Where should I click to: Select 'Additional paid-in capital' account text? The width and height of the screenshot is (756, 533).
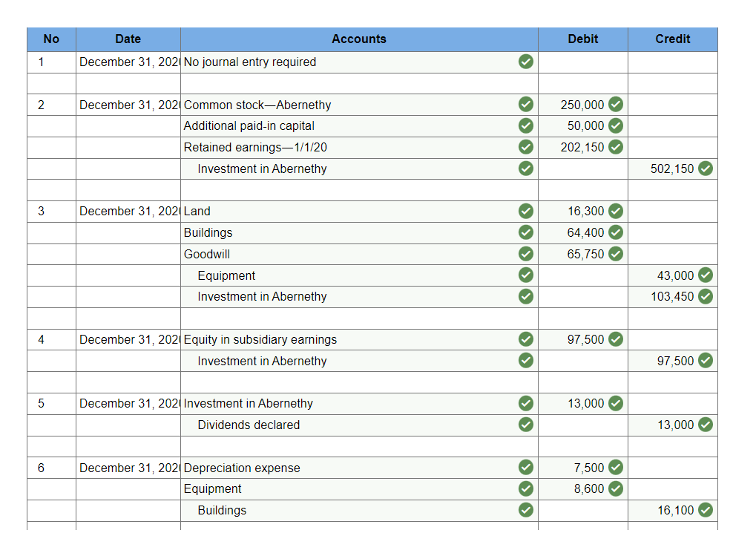(x=249, y=126)
